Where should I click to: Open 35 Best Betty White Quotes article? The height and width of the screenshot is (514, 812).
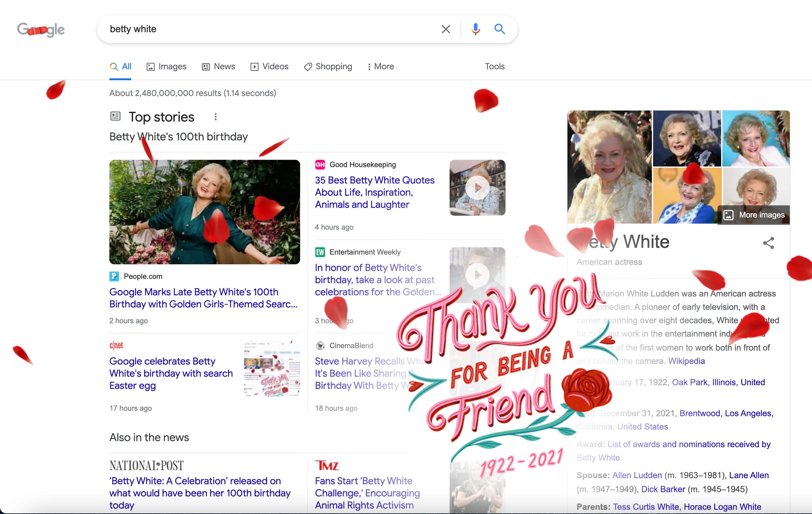(x=375, y=192)
